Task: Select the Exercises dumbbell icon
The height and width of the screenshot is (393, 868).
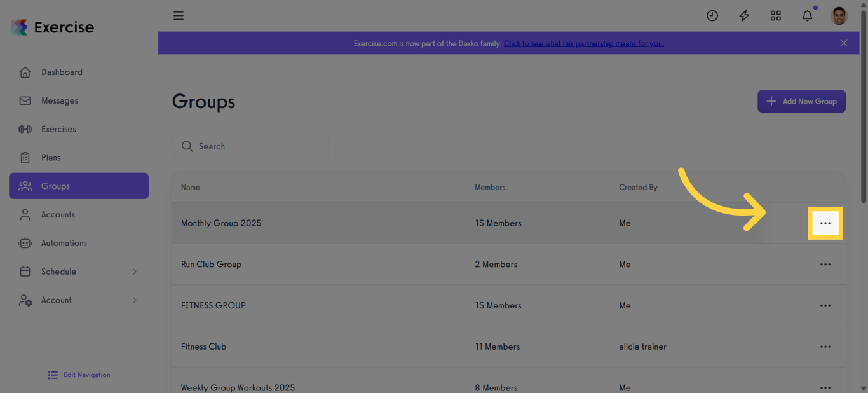Action: tap(25, 129)
